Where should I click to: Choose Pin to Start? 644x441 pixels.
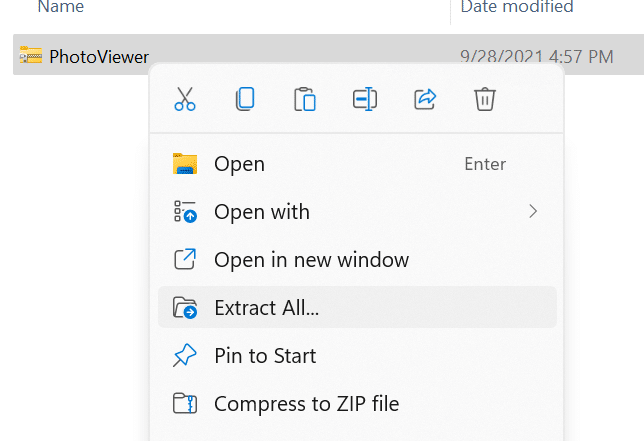[x=357, y=356]
